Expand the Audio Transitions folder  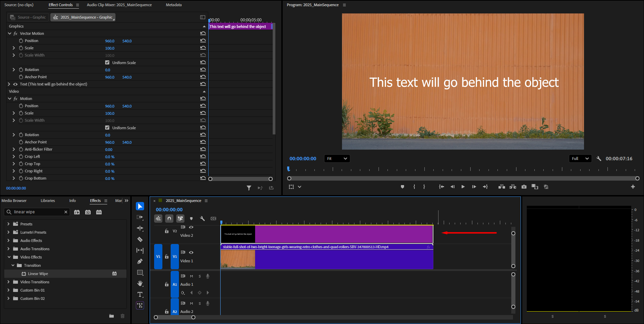[9, 249]
